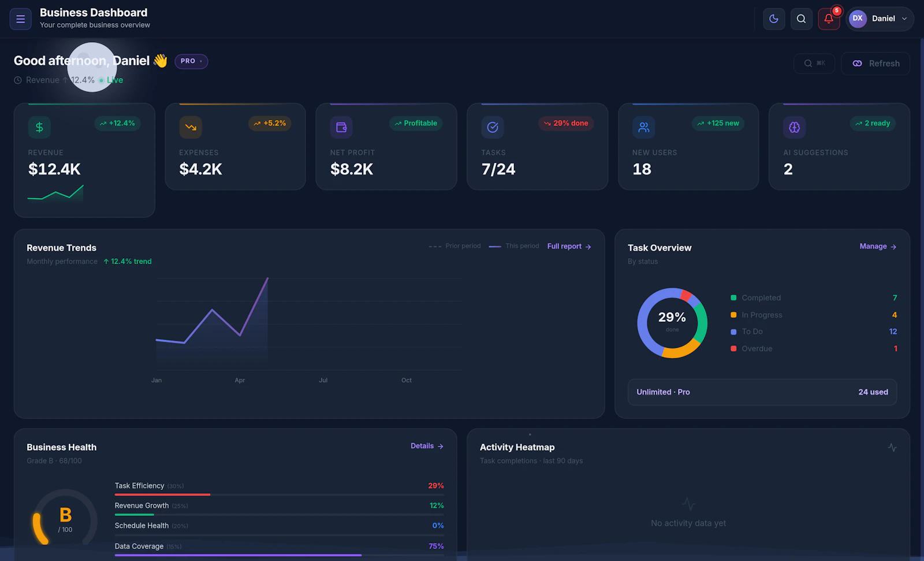
Task: Open notifications bell with 5 badge
Action: tap(829, 18)
